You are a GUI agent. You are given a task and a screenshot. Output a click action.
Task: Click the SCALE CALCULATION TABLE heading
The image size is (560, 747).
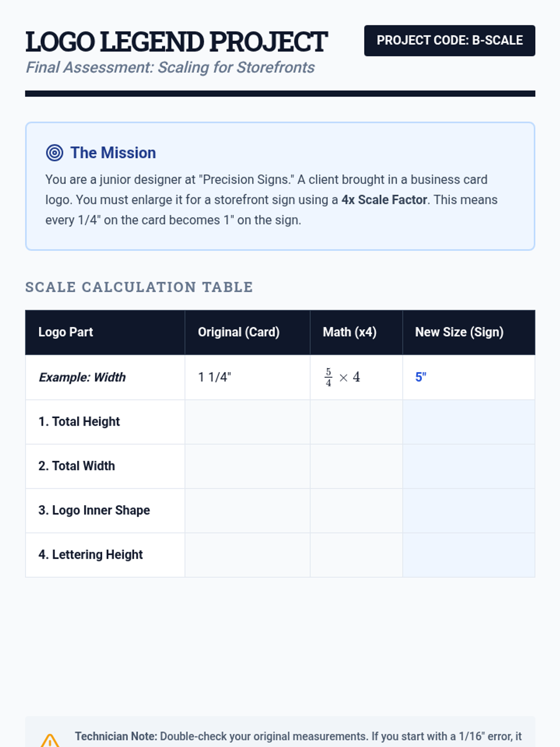[139, 287]
